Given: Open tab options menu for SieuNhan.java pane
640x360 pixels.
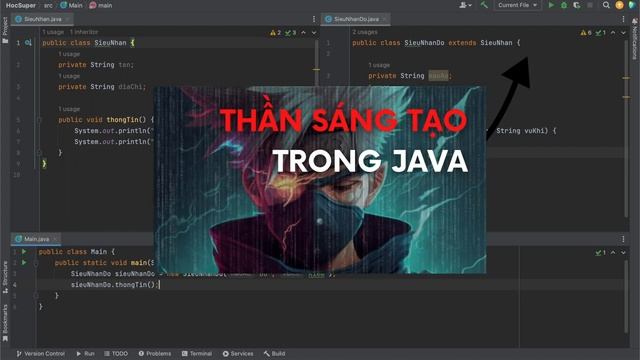Looking at the screenshot, I should pyautogui.click(x=314, y=19).
